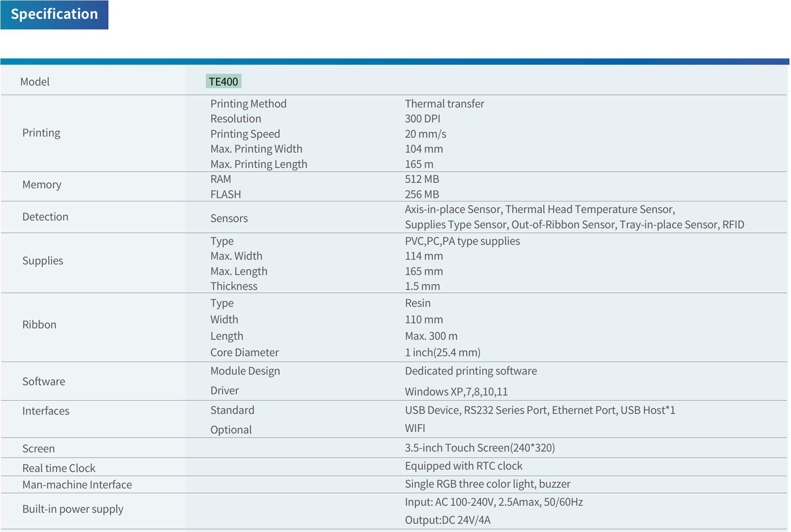Select the 165 m value
The height and width of the screenshot is (532, 791).
[x=419, y=164]
